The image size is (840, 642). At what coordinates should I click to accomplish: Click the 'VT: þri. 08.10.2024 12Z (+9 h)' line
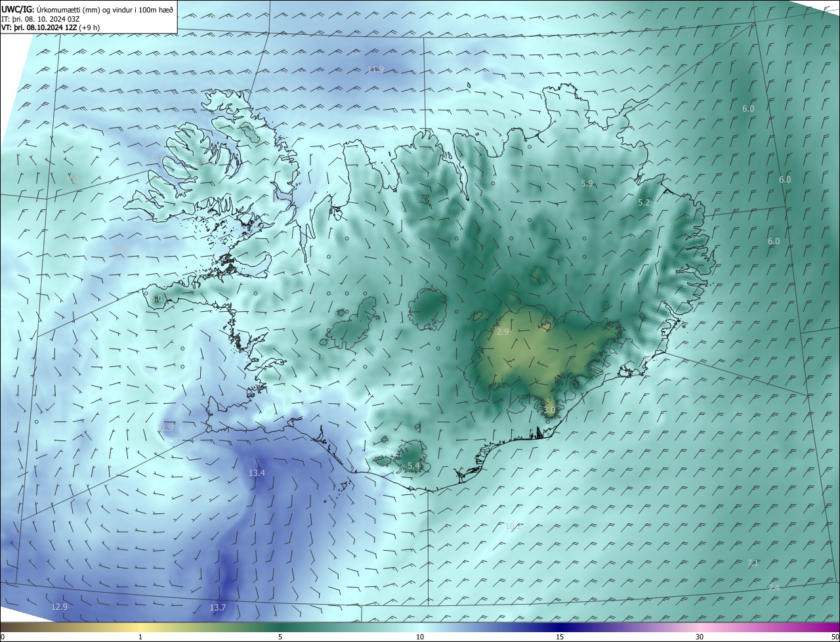pos(51,28)
